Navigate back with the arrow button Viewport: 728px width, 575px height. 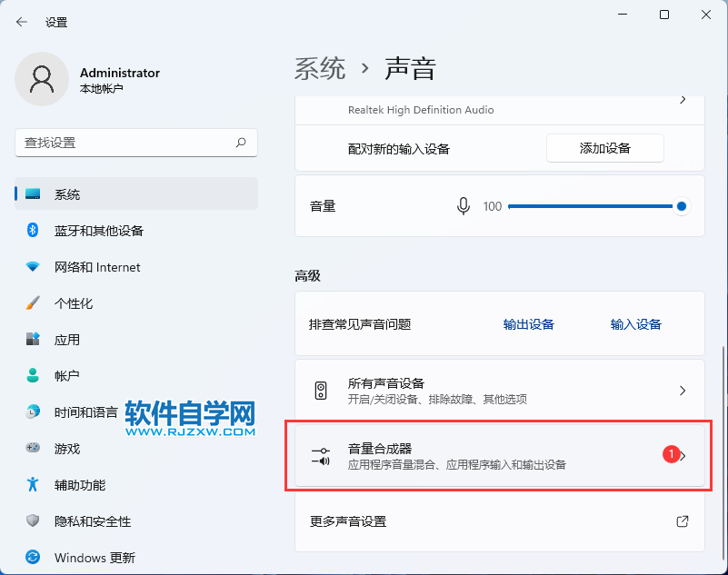(21, 22)
